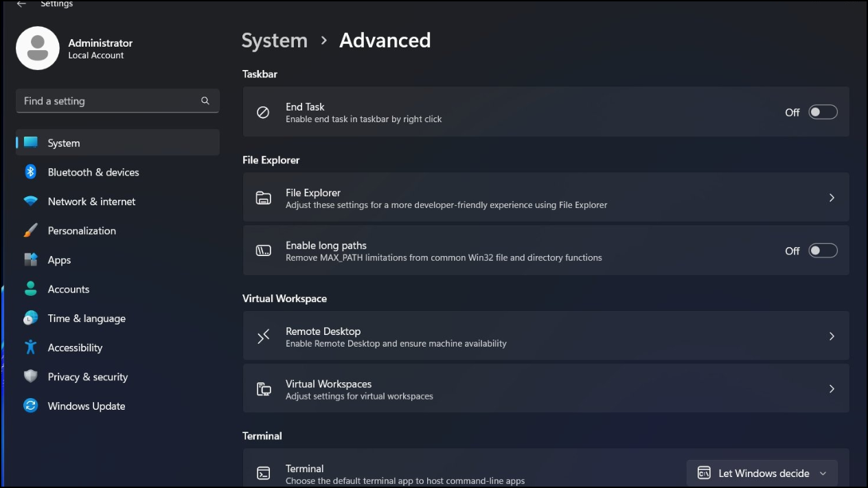Click the Administrator profile avatar
The height and width of the screenshot is (488, 868).
(x=38, y=48)
